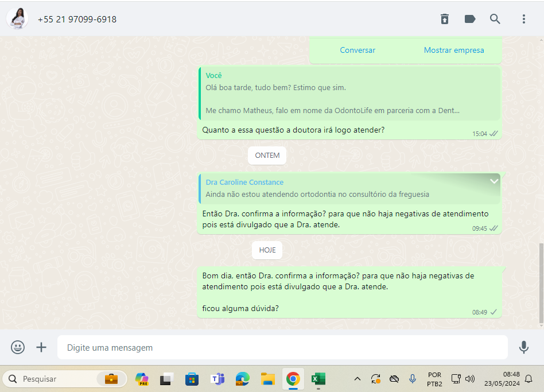
Task: Open the label tag icon
Action: (x=470, y=19)
